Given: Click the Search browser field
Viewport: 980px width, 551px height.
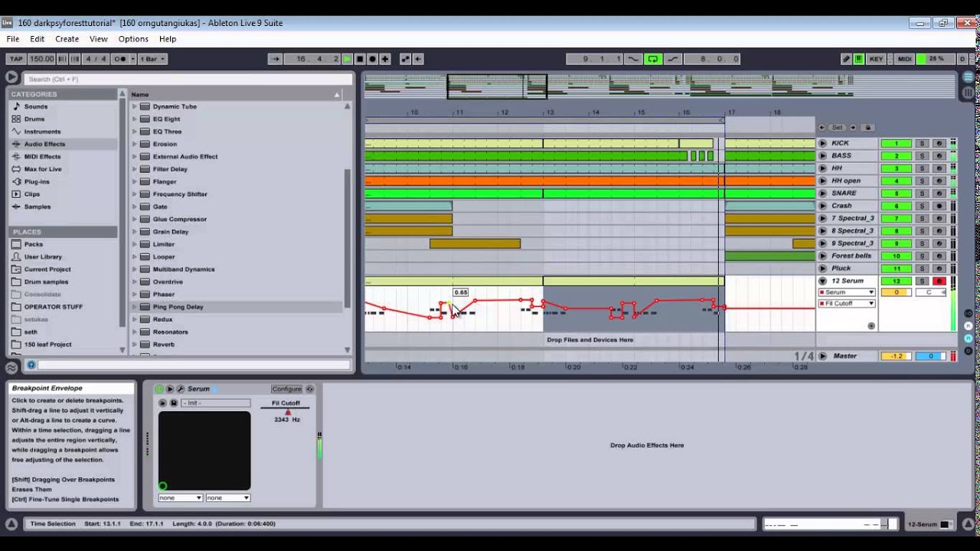Looking at the screenshot, I should tap(188, 79).
